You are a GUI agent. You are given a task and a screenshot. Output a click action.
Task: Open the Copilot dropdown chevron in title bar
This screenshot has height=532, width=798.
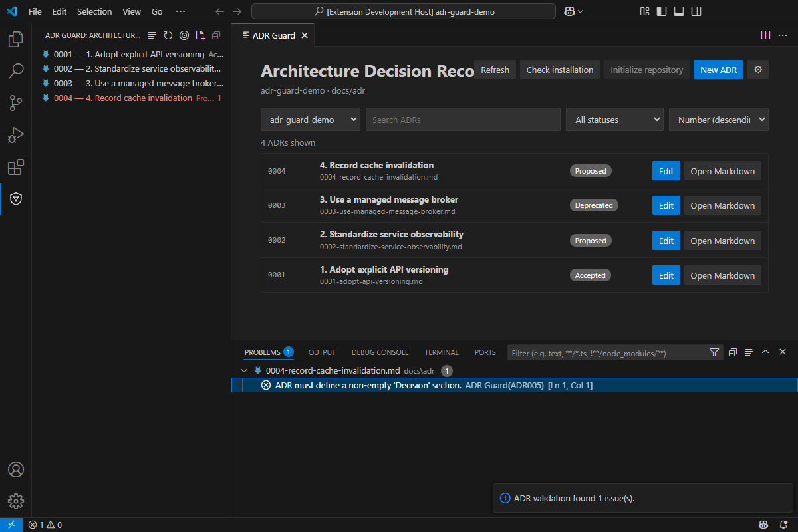581,11
